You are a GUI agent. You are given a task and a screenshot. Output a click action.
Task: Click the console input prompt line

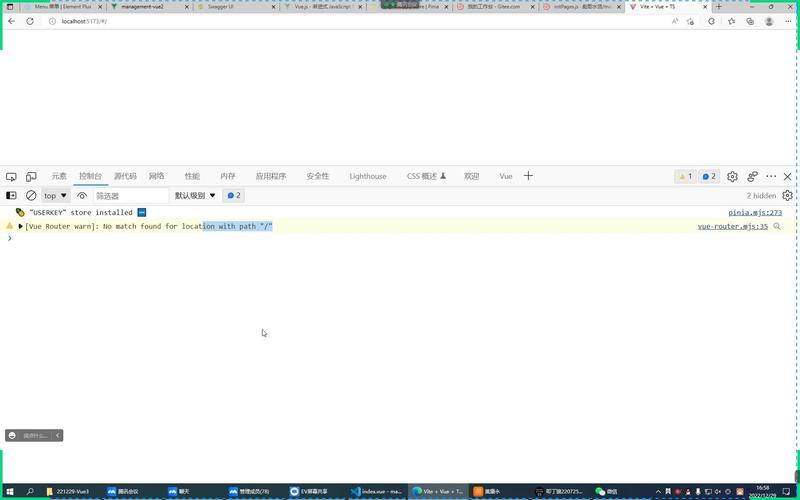coord(400,238)
